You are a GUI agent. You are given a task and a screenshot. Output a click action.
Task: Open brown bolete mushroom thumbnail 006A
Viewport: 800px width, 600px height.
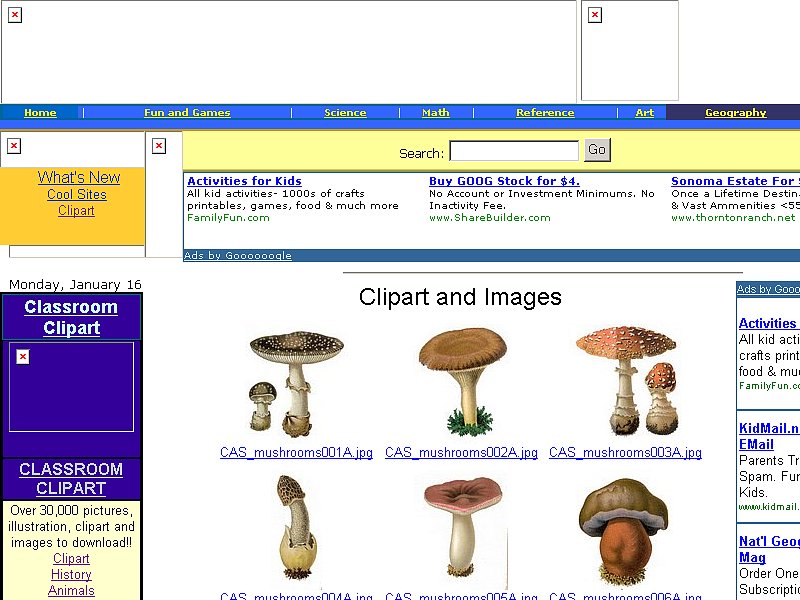point(623,531)
